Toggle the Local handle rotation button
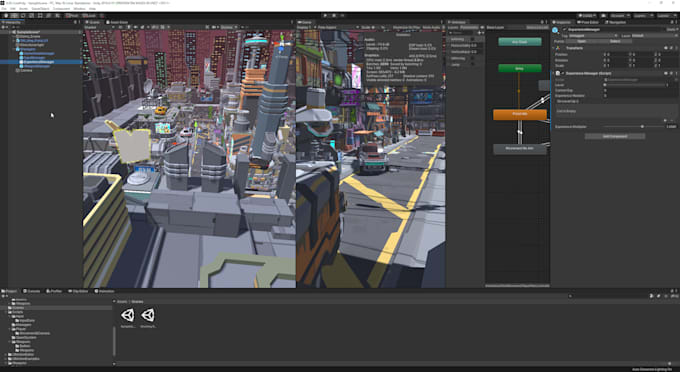The height and width of the screenshot is (372, 680). click(x=90, y=16)
